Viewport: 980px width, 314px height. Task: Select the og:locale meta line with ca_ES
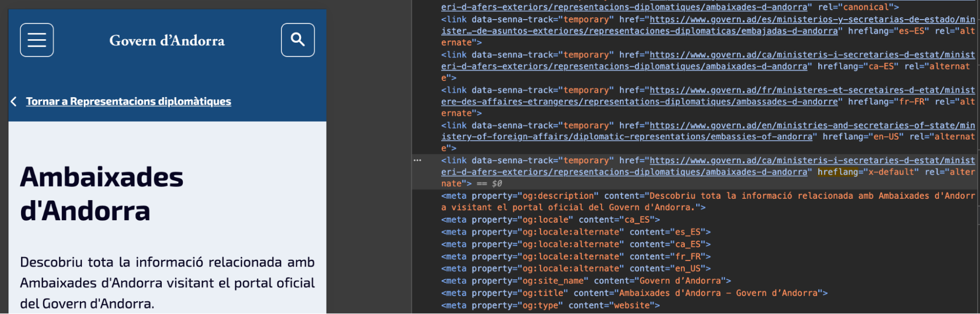coord(551,220)
